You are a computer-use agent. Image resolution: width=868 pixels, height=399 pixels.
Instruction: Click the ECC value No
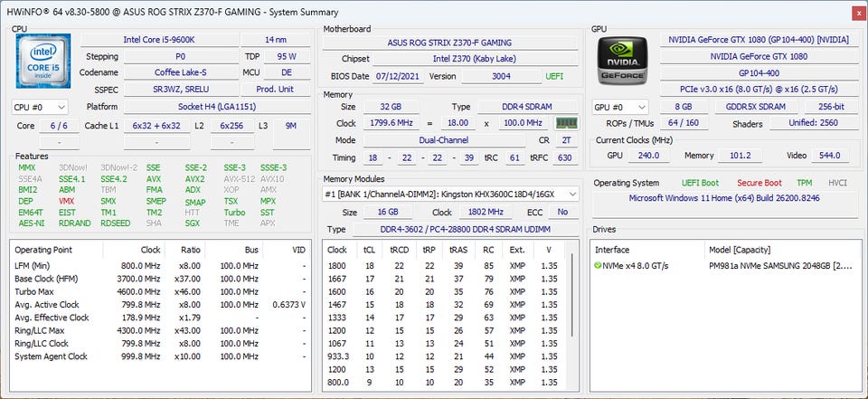(562, 212)
